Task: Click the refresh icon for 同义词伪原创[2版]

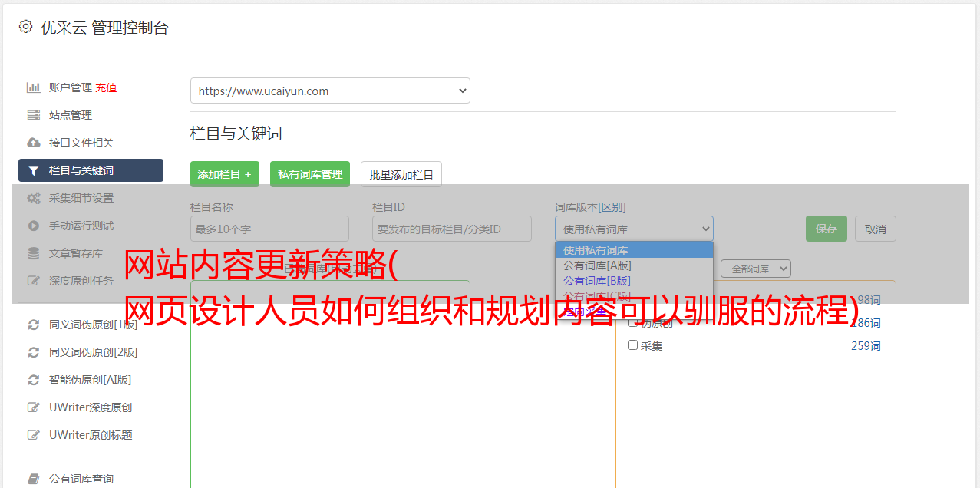Action: (33, 352)
